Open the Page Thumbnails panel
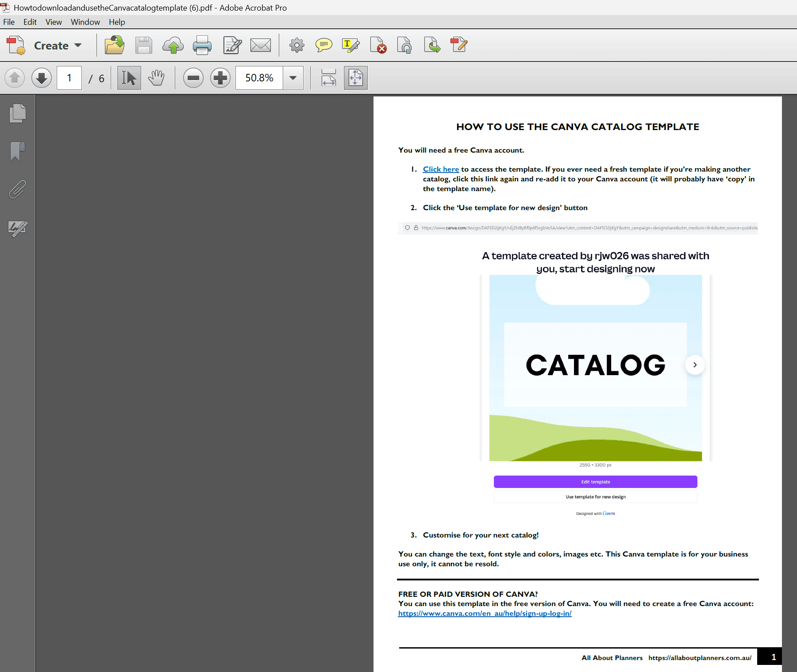This screenshot has height=672, width=797. [x=18, y=113]
